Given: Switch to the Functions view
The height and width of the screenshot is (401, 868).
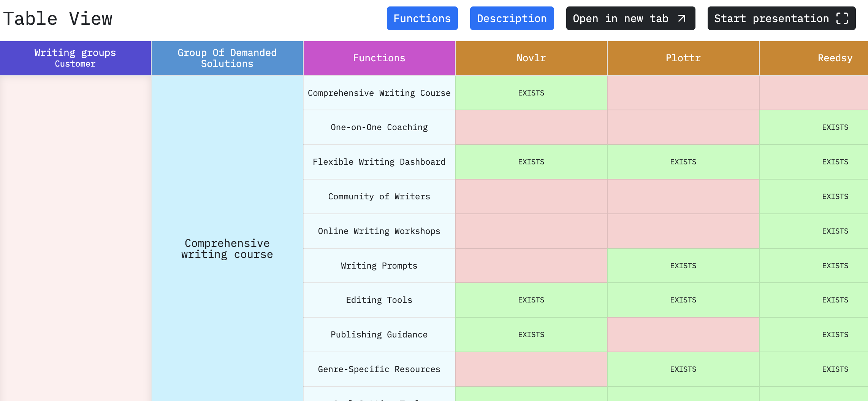Looking at the screenshot, I should coord(422,18).
